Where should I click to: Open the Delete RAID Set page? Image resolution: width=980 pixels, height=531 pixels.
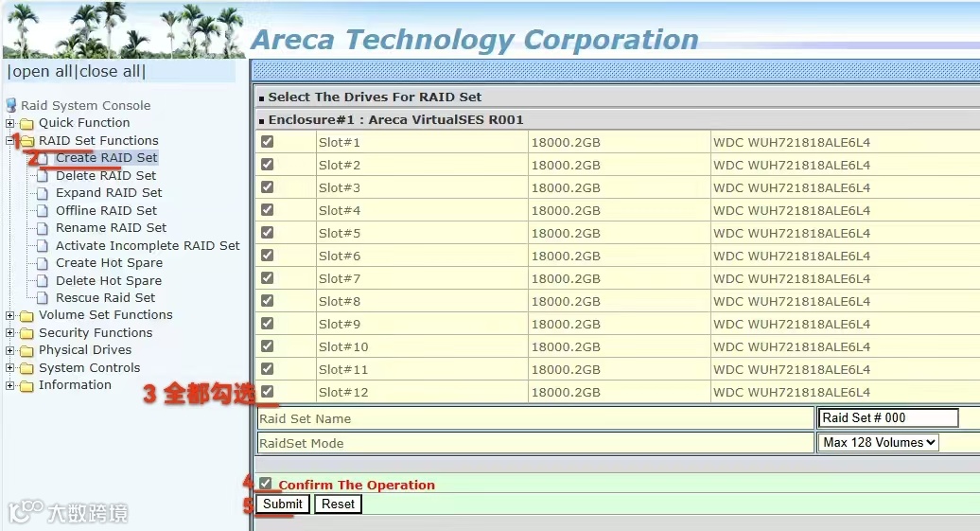[x=106, y=176]
